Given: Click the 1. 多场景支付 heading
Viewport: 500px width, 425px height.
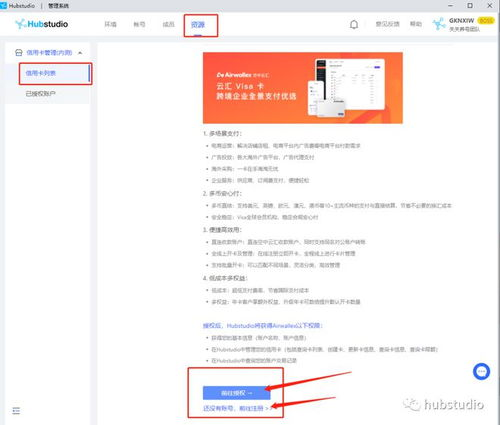Looking at the screenshot, I should [222, 133].
